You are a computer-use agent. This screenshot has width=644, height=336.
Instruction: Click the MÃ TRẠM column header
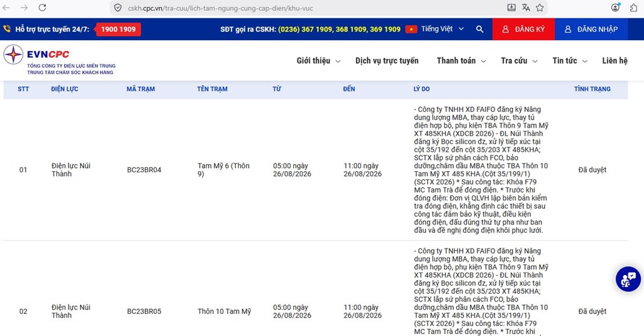pos(140,89)
